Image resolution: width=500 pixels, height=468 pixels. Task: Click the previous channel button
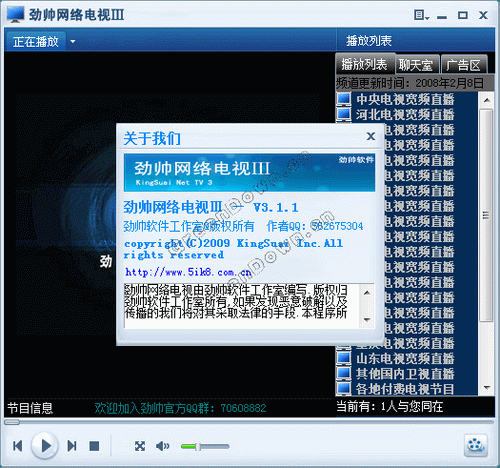18,446
